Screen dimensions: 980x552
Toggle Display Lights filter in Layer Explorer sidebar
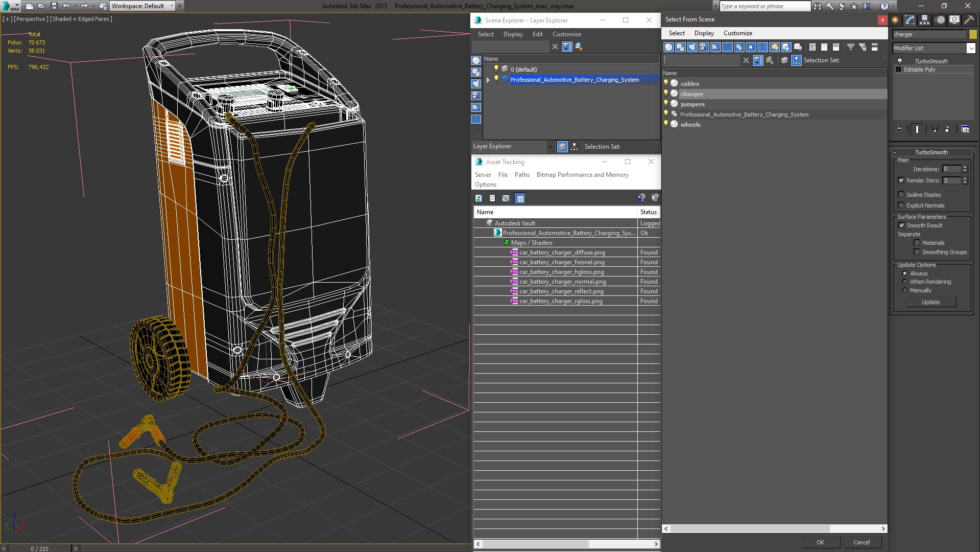pos(476,84)
